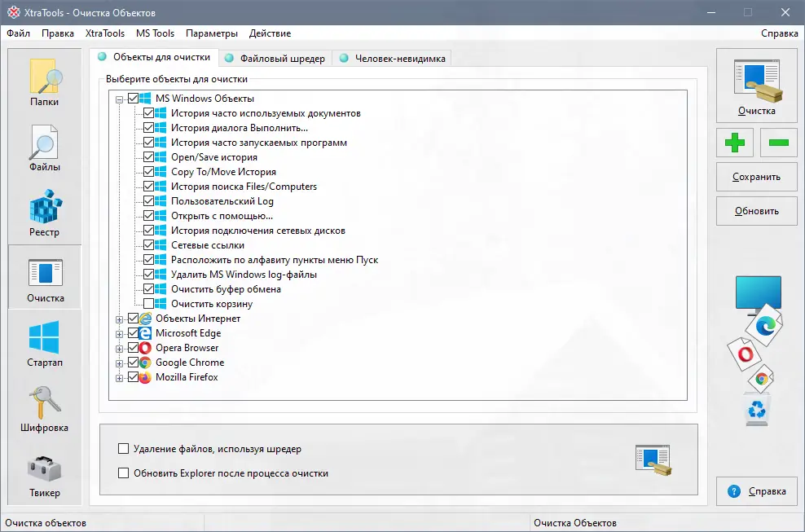805x532 pixels.
Task: Uncheck История диалога Выполнить
Action: 148,128
